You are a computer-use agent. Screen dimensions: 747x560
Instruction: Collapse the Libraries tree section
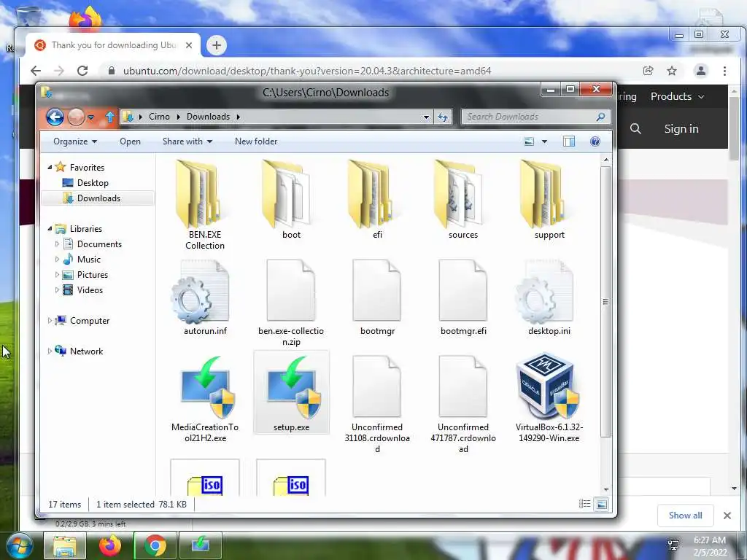click(50, 228)
